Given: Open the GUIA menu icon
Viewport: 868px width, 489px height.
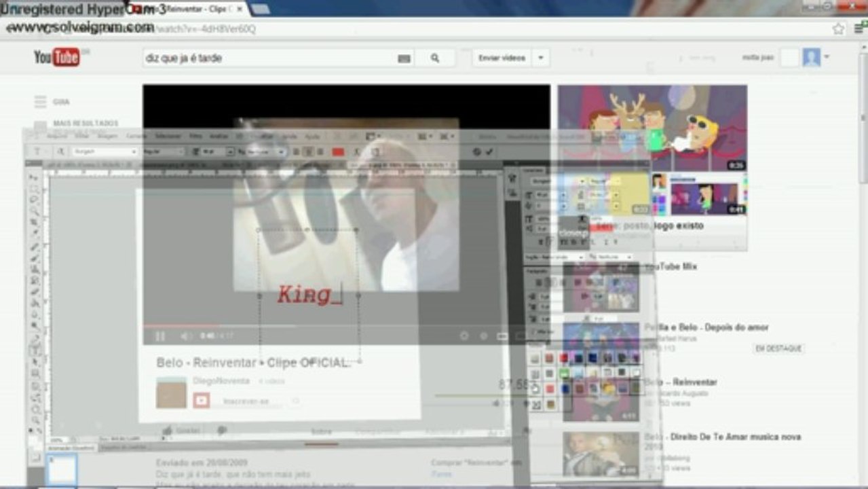Looking at the screenshot, I should pos(41,102).
